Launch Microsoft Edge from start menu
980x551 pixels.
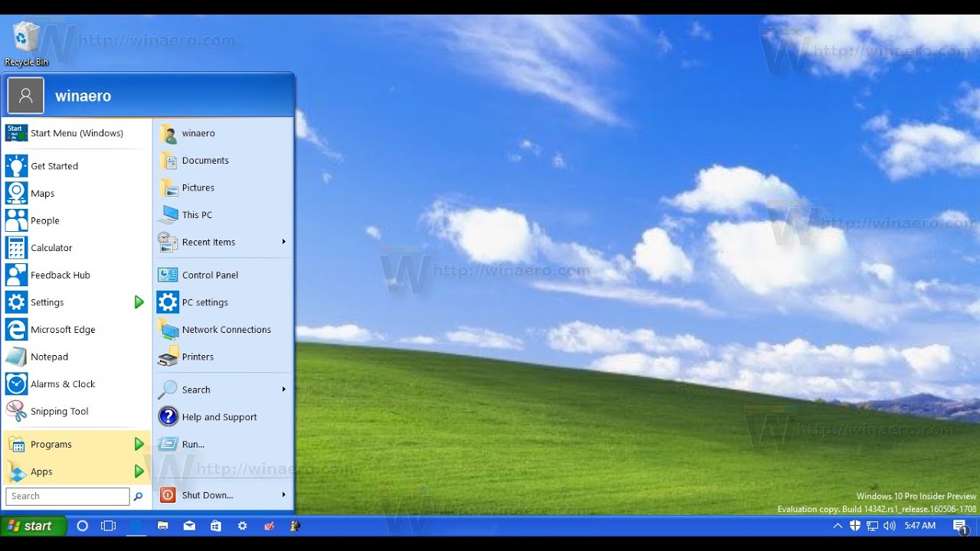[77, 330]
